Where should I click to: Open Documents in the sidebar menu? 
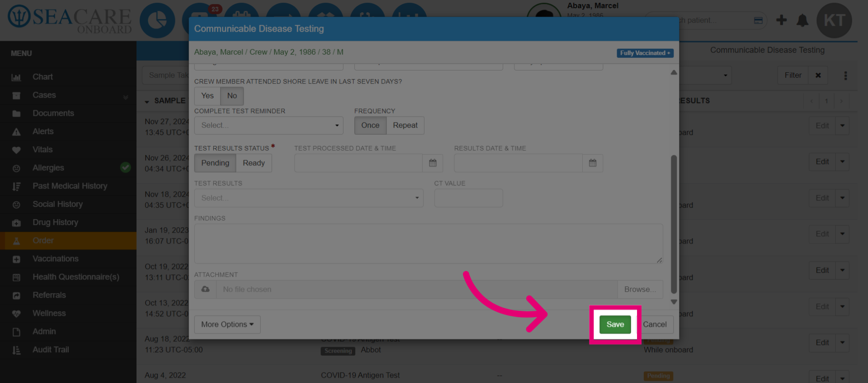point(53,113)
